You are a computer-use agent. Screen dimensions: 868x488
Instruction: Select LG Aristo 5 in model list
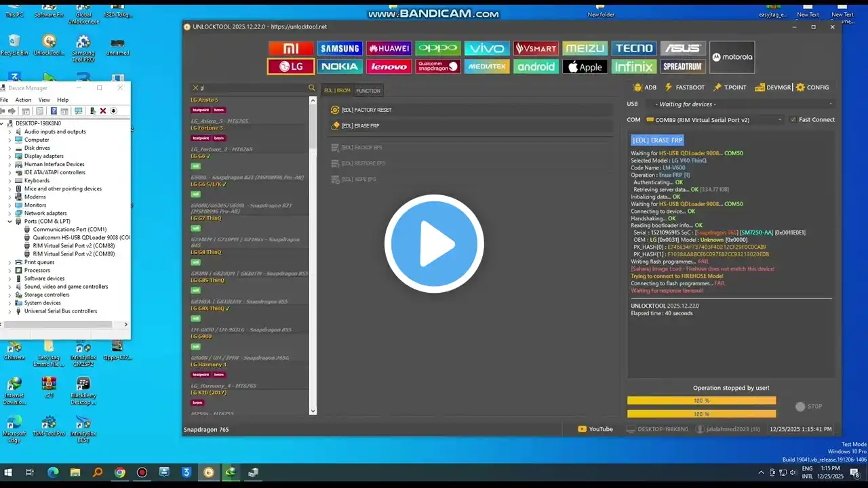click(x=205, y=100)
